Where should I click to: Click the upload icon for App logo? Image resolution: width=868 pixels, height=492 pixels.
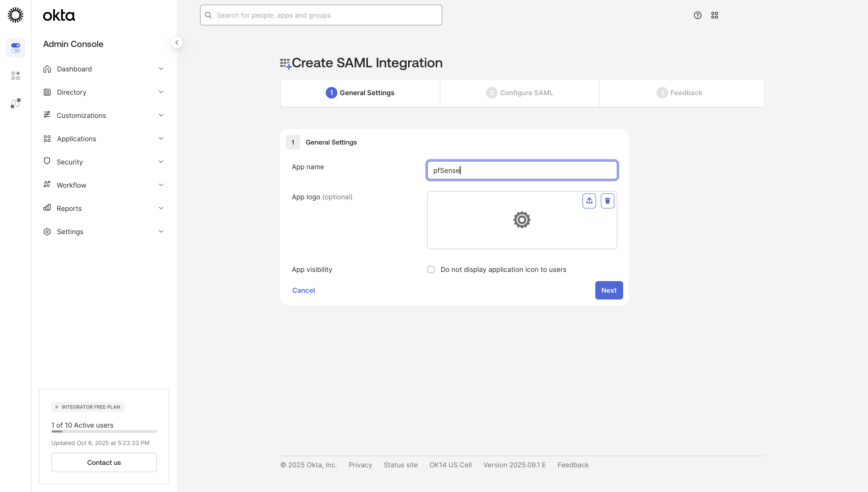pos(589,201)
